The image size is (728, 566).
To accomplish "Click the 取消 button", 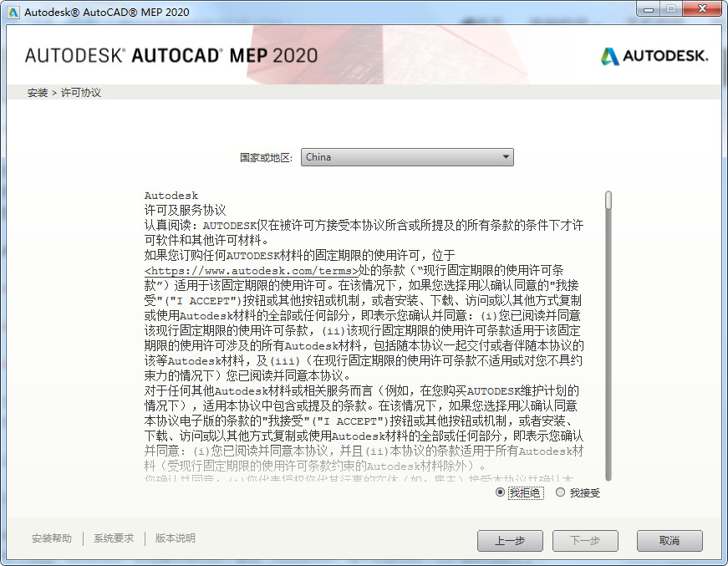I will 669,540.
